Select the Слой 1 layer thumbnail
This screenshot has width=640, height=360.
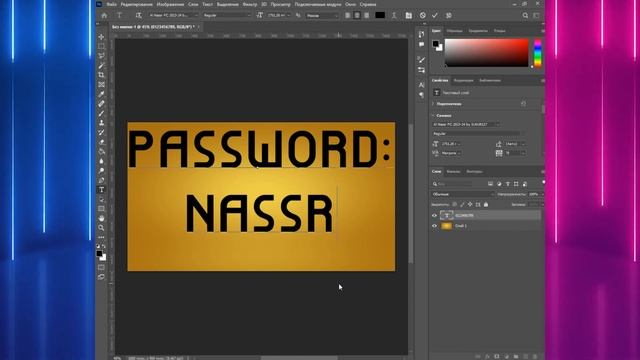tap(447, 226)
